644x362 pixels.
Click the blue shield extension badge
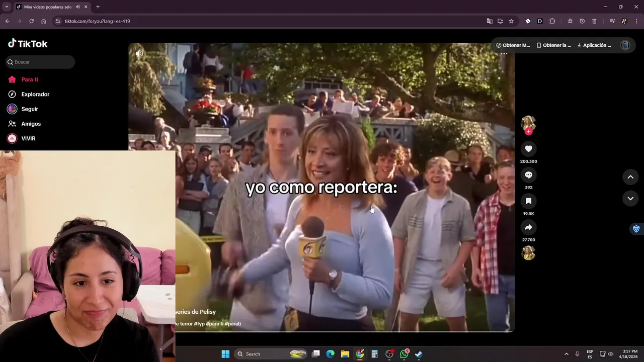636,229
